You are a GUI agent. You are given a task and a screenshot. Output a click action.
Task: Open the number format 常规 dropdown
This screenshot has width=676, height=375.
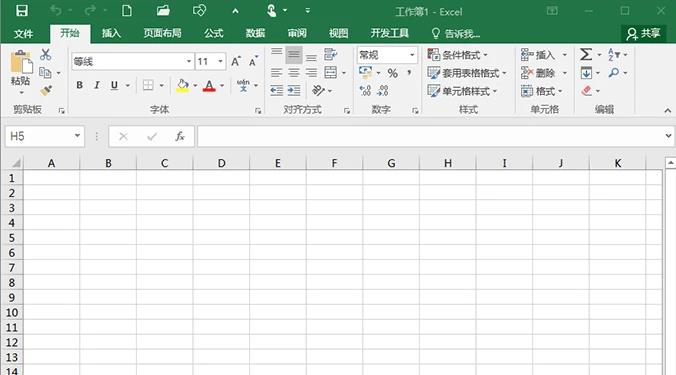pyautogui.click(x=412, y=55)
